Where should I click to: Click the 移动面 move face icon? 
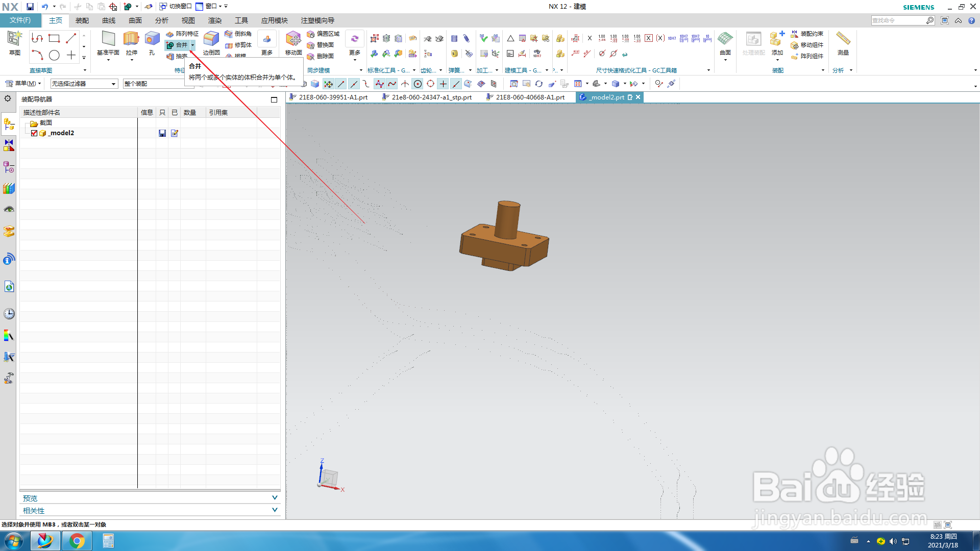click(293, 39)
